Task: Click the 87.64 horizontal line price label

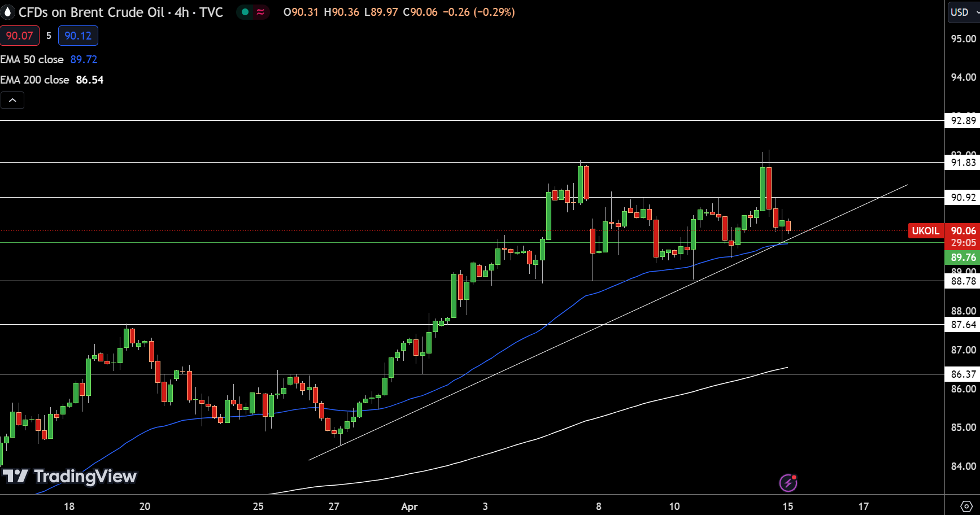Action: pos(963,325)
